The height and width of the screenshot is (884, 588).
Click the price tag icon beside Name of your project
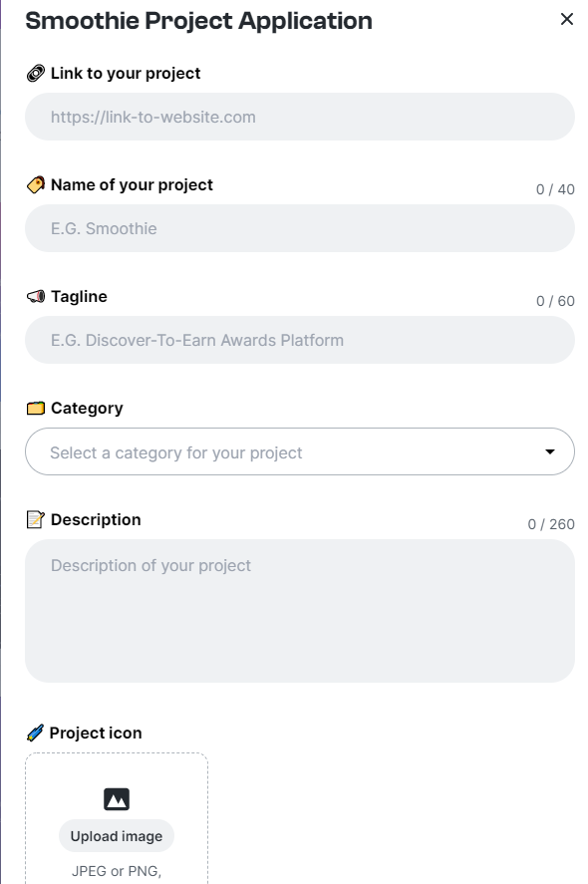coord(36,185)
